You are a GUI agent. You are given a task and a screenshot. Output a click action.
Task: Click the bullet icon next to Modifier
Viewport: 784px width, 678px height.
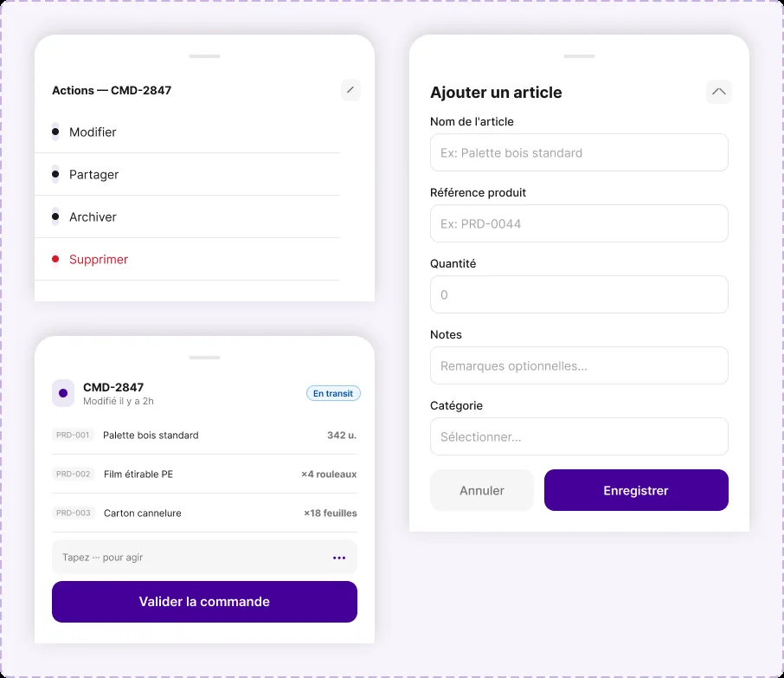pos(55,132)
